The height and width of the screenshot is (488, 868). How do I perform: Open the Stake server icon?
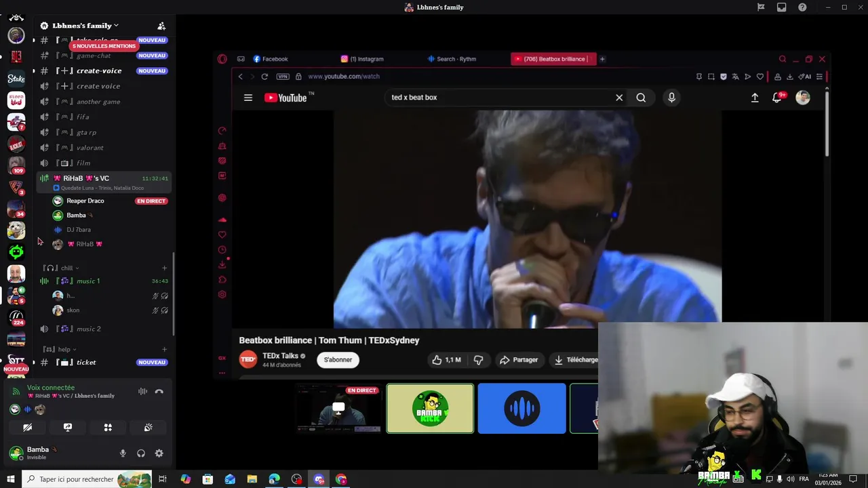[16, 79]
